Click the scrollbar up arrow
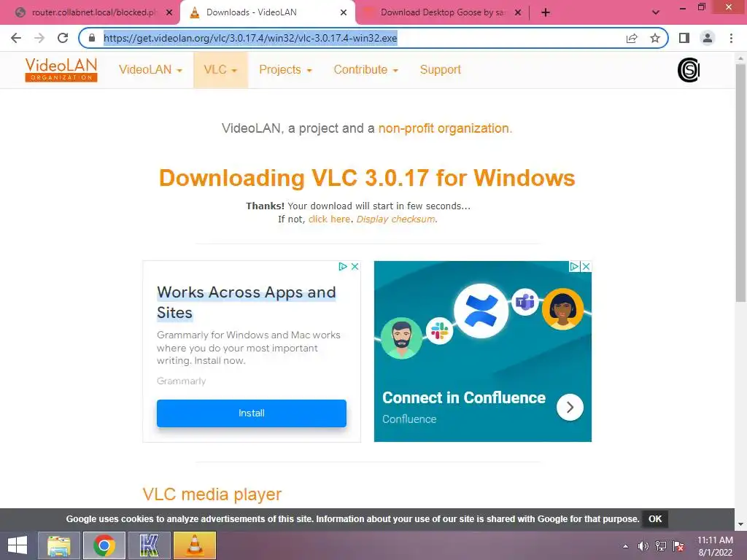This screenshot has width=747, height=560. (740, 57)
